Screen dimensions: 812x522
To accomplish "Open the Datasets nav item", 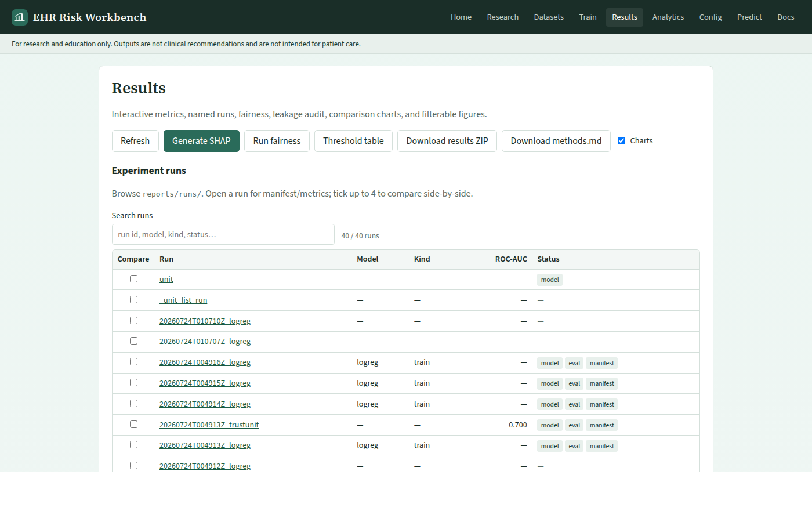I will pos(549,17).
